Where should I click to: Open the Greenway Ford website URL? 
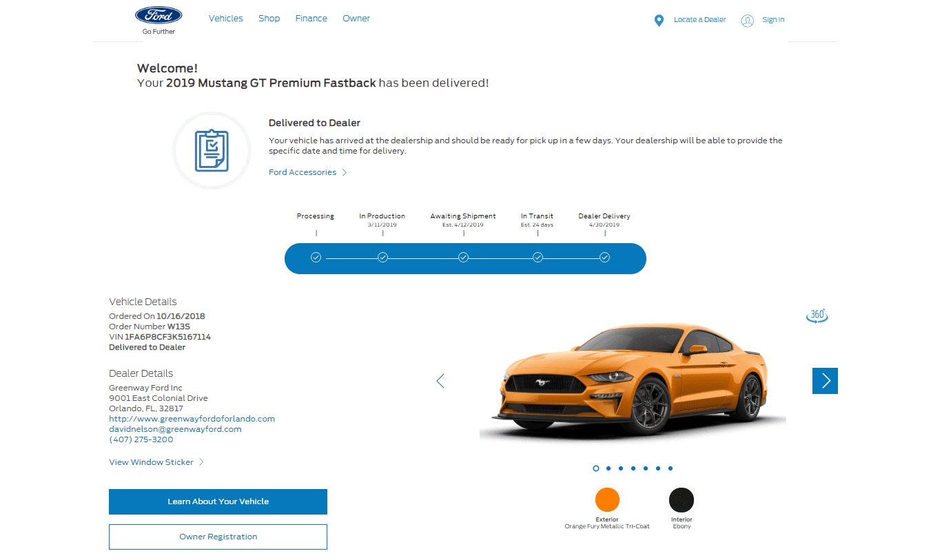(x=192, y=419)
